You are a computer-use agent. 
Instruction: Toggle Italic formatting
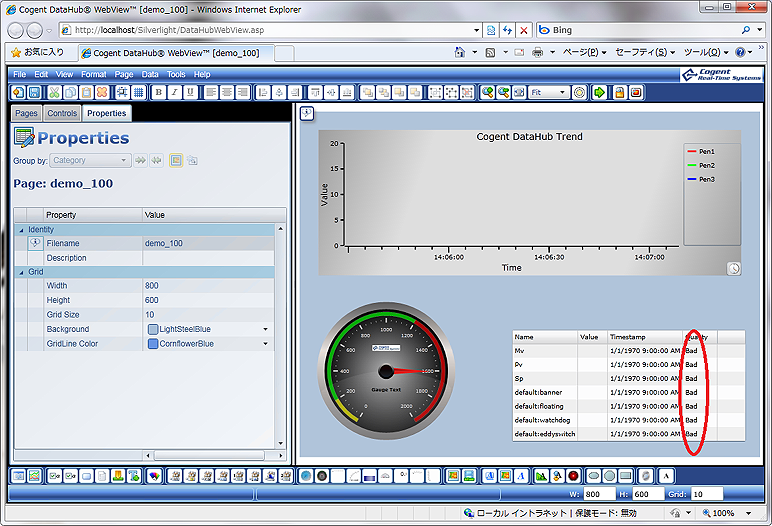(x=174, y=92)
